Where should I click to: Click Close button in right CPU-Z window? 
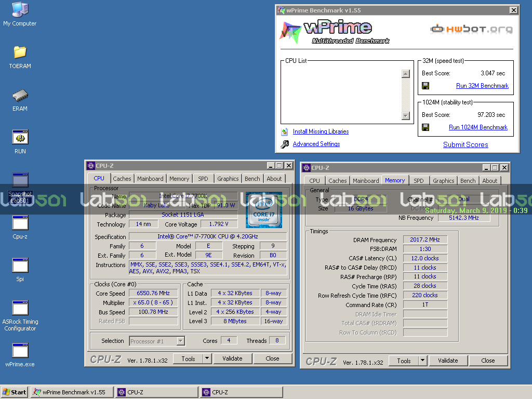tap(488, 361)
